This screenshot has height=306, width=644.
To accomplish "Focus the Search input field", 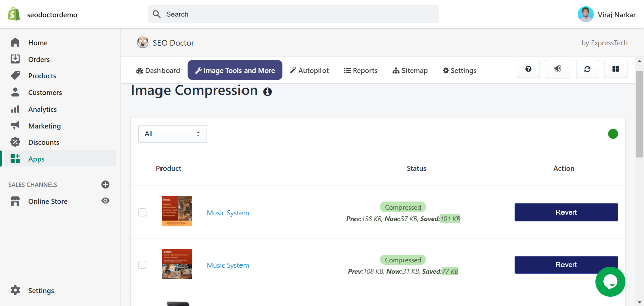I will pyautogui.click(x=293, y=14).
